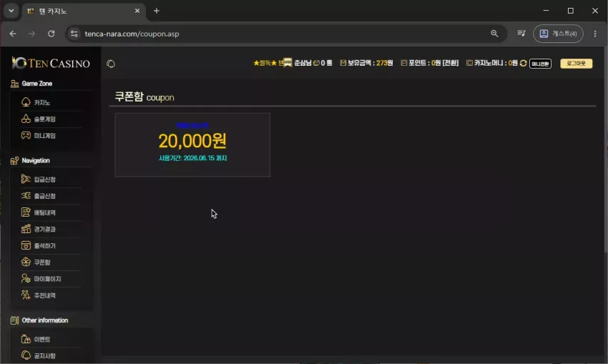Click the magnifier zoom icon in address bar

(x=494, y=34)
